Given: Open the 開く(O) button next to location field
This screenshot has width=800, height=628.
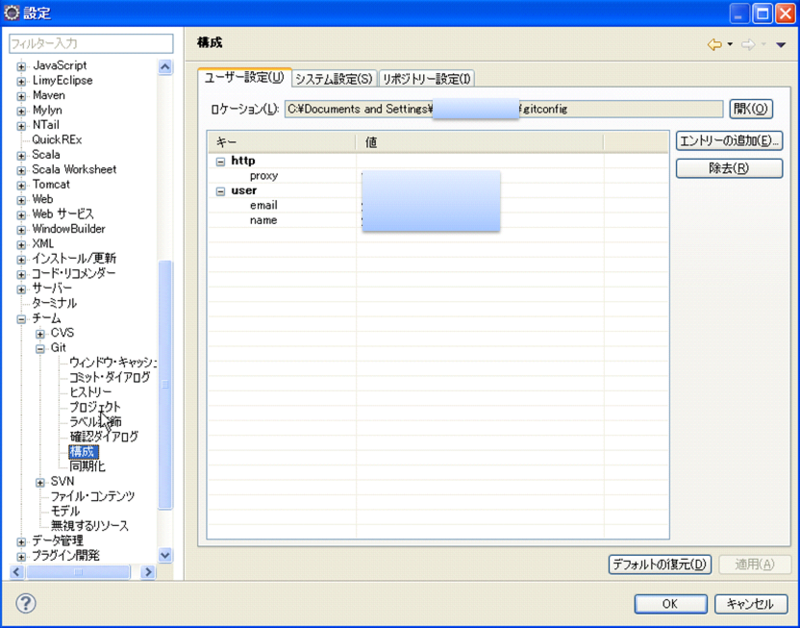Looking at the screenshot, I should pos(752,108).
